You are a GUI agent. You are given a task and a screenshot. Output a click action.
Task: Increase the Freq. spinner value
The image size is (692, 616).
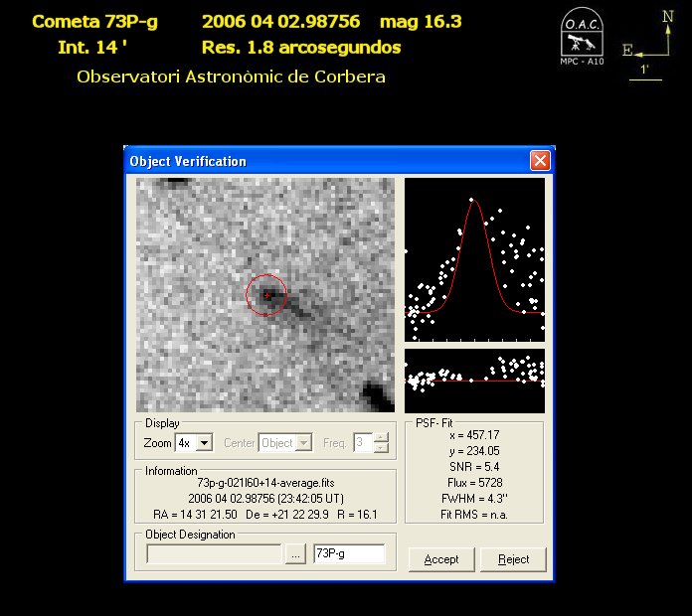(381, 437)
